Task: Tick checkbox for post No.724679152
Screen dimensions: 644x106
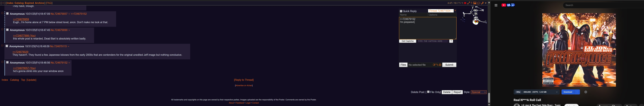Action: tap(7, 62)
